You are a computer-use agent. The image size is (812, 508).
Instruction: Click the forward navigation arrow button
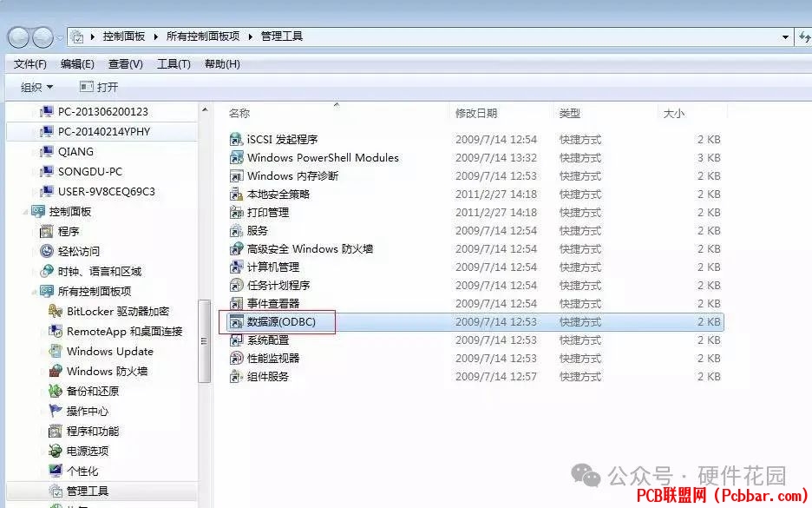click(x=43, y=36)
